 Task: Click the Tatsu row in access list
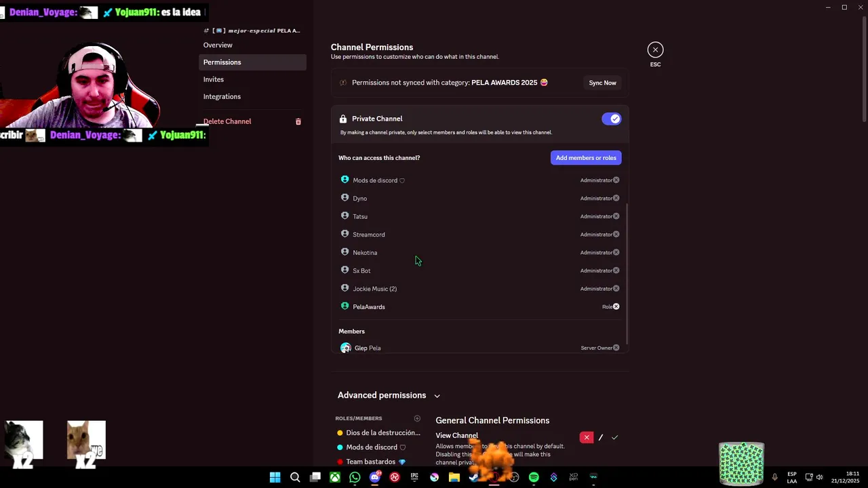tap(479, 216)
